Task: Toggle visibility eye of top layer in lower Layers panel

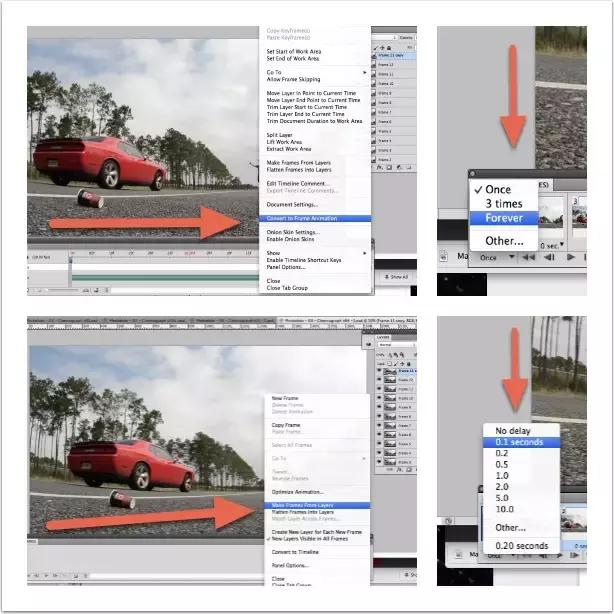Action: click(x=378, y=370)
